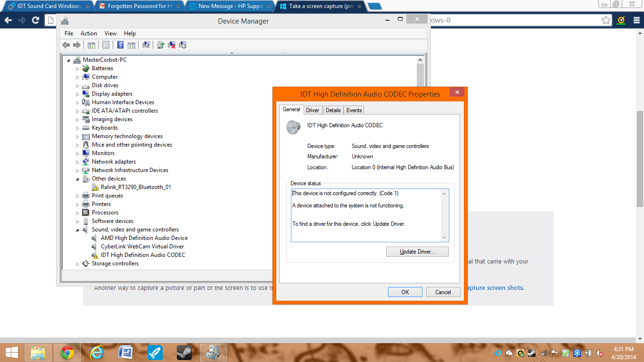Click the Norton extension icon in Chrome
The width and height of the screenshot is (644, 362).
pos(621,20)
